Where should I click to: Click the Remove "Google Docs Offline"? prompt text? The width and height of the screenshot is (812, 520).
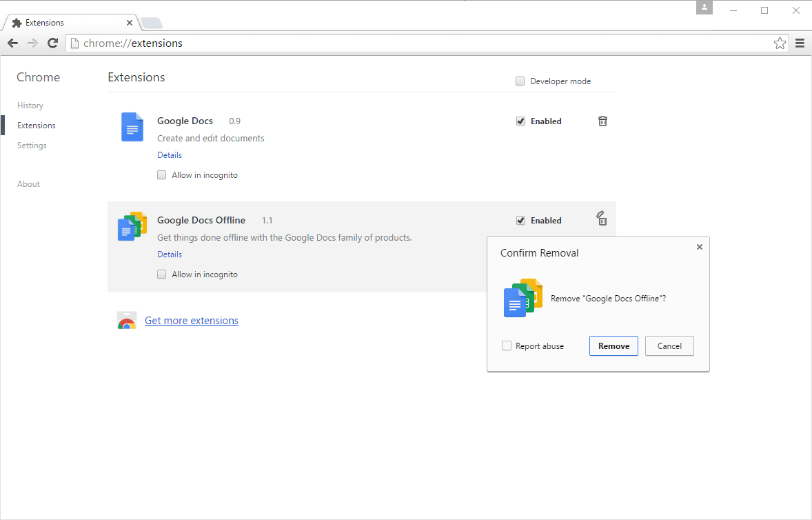coord(609,299)
